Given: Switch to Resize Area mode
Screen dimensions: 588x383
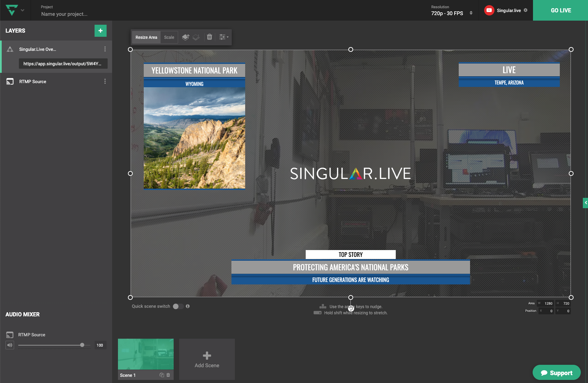Looking at the screenshot, I should point(146,37).
